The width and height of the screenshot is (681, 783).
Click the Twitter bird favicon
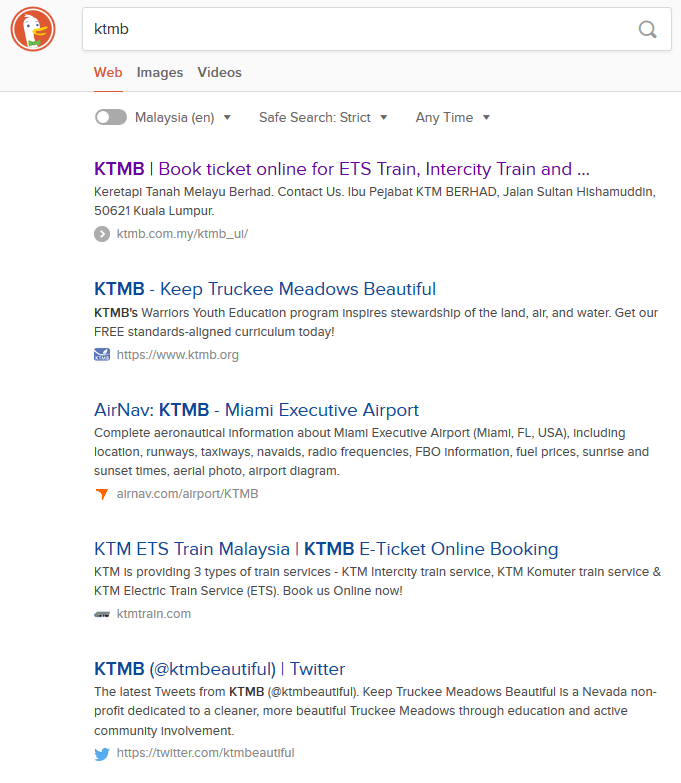[x=102, y=754]
